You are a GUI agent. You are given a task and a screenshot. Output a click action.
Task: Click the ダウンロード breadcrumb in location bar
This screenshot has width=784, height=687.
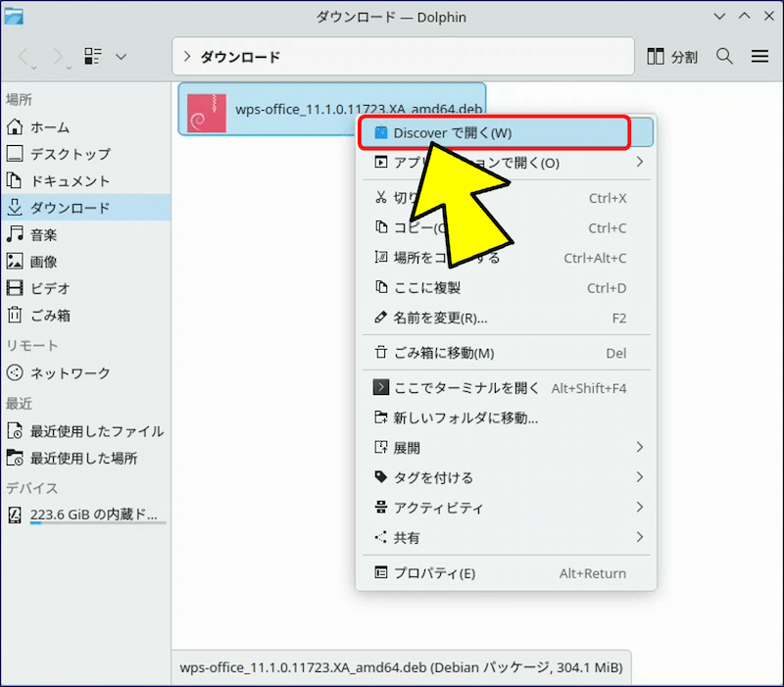[240, 57]
